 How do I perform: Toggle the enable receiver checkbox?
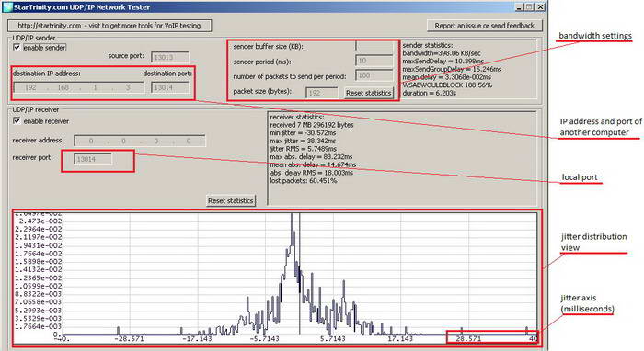17,121
